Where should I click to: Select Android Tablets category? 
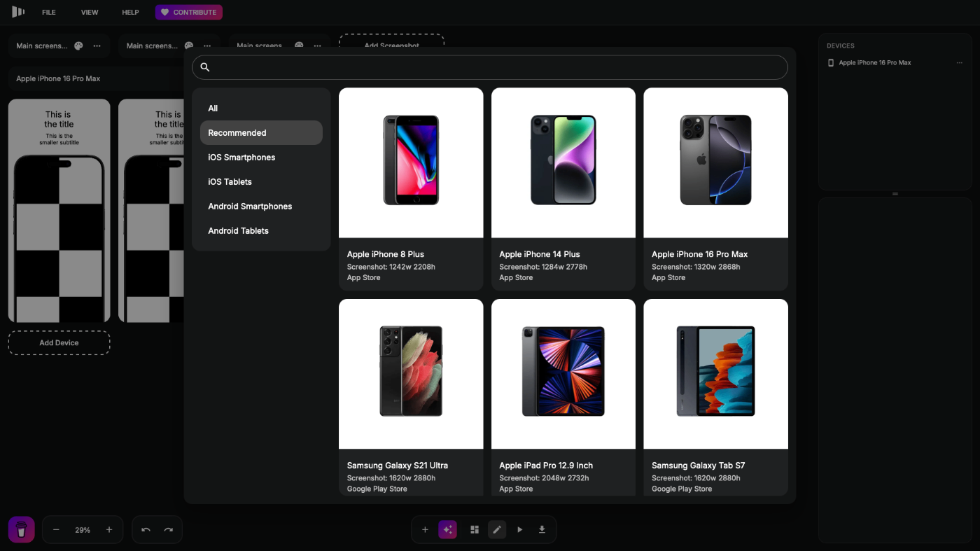(261, 231)
